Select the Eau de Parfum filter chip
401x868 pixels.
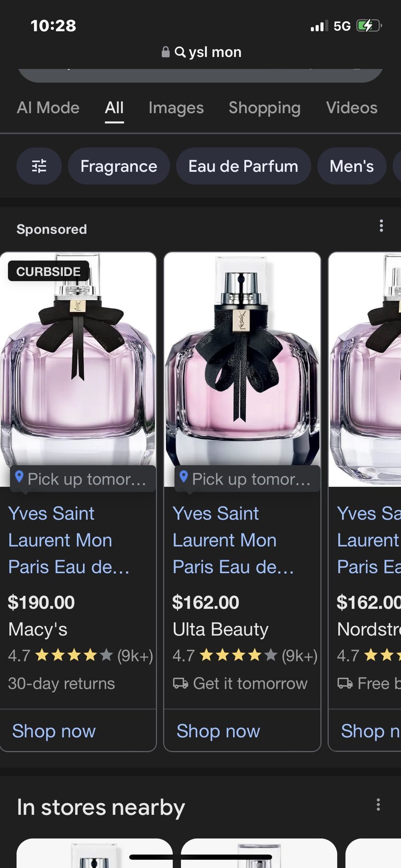(x=243, y=166)
